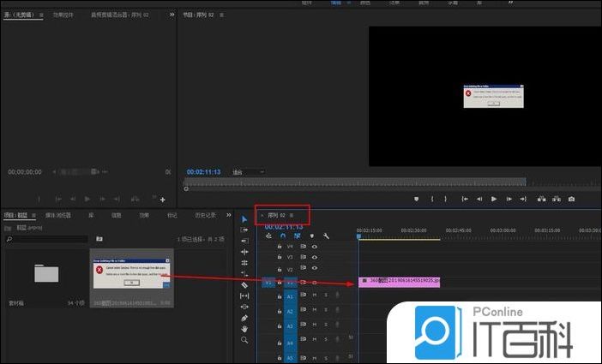Open the program monitor zoom level dropdown

(249, 171)
